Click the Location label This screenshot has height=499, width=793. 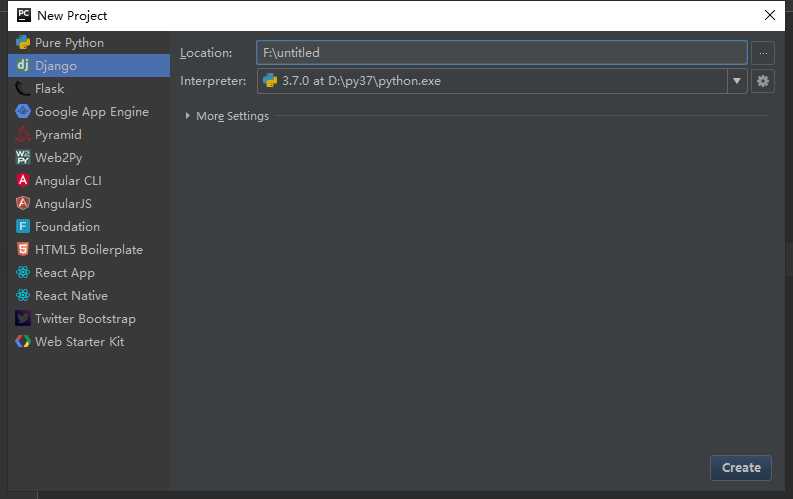click(x=206, y=53)
